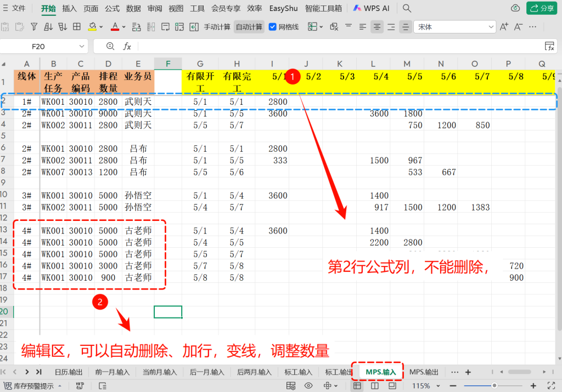Expand the 库存预警提示 status menu

click(x=60, y=386)
